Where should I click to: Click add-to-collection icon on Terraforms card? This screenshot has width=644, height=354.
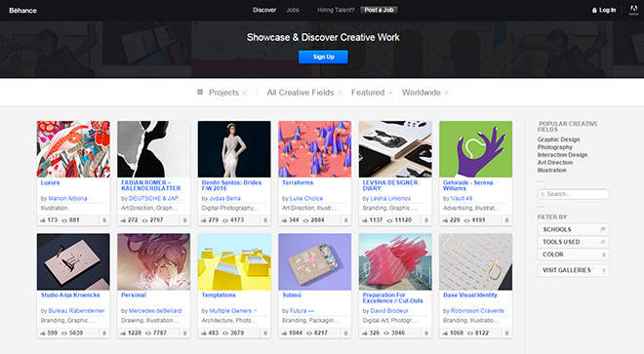click(x=345, y=220)
